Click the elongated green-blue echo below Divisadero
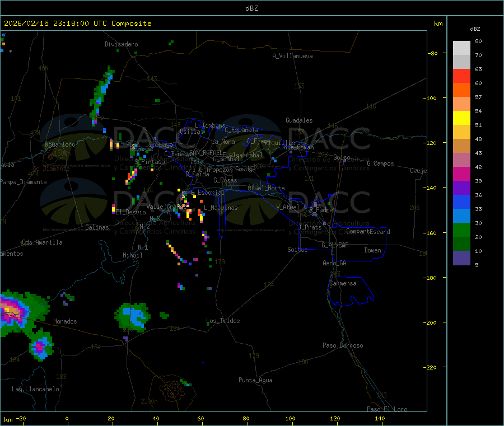This screenshot has height=426, width=504. coord(101,95)
